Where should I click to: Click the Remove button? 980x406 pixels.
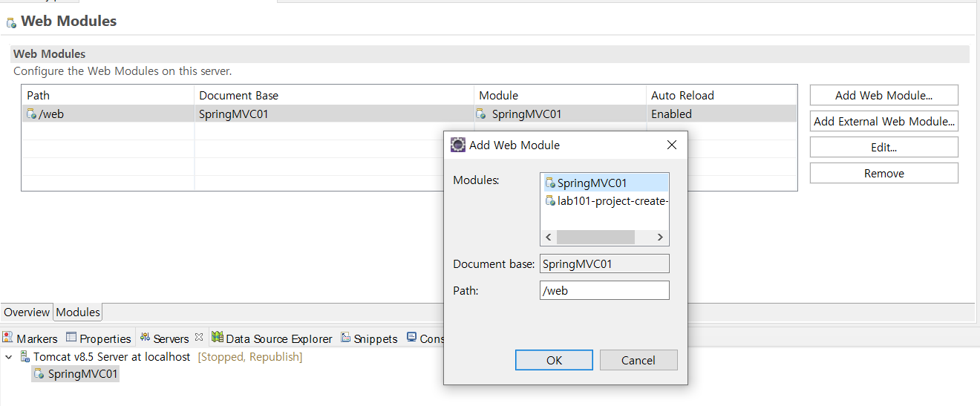click(x=883, y=173)
